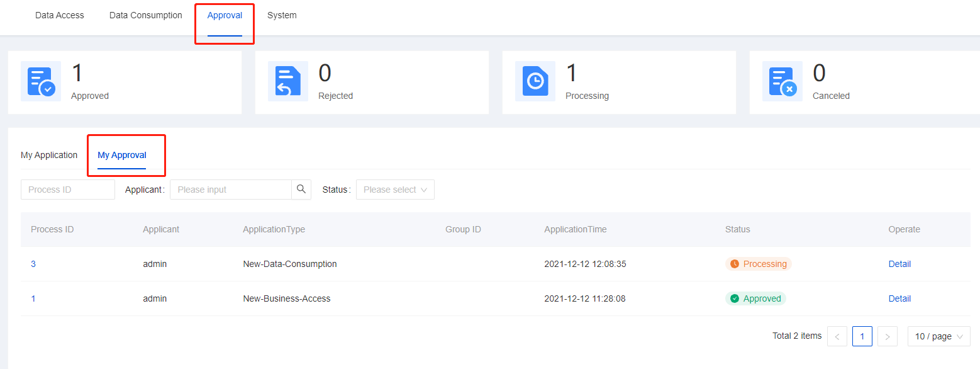This screenshot has width=980, height=369.
Task: Open the 10 / page size selector
Action: coord(938,336)
